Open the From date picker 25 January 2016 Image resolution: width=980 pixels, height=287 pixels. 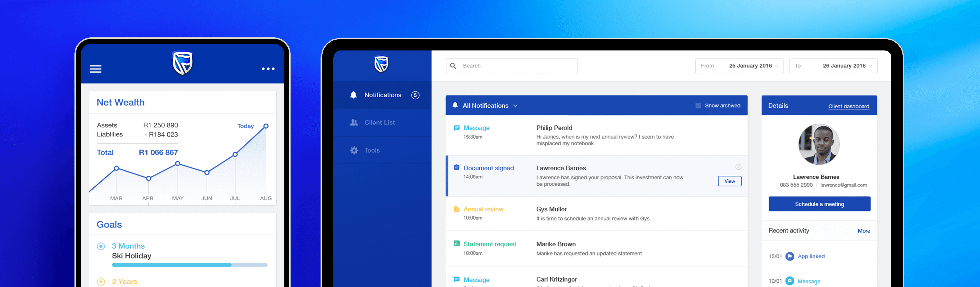(739, 66)
